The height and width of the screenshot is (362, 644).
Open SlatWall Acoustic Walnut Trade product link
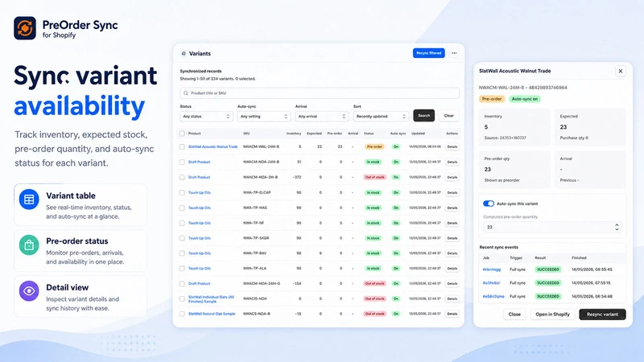point(213,146)
